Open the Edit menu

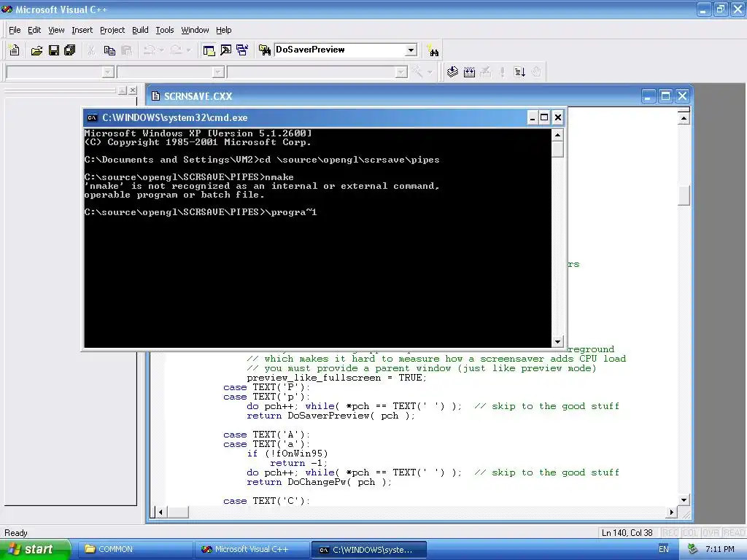click(x=34, y=30)
